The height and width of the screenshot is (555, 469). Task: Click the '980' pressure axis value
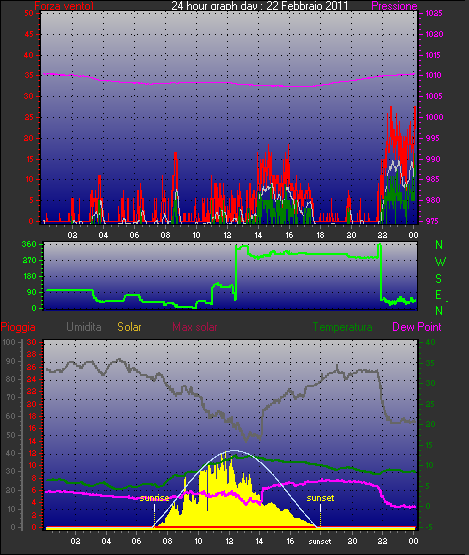(x=433, y=200)
